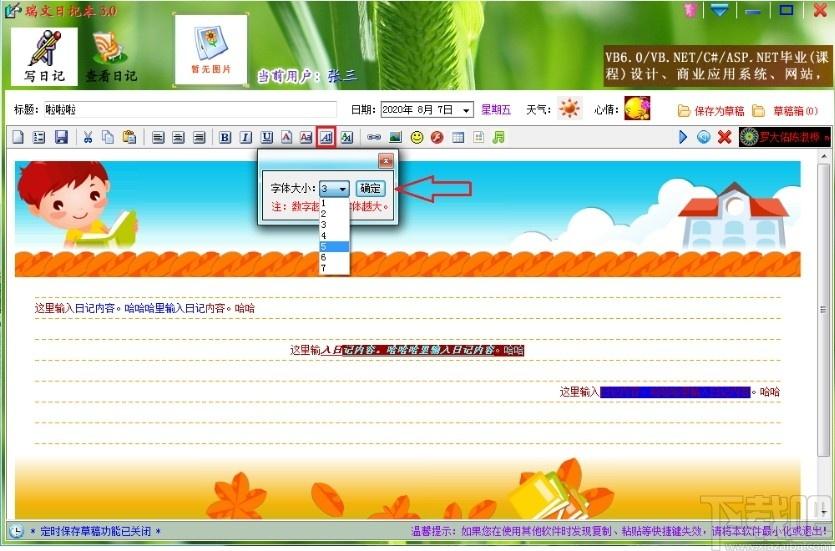Click the skin shirt icon in title bar

tap(691, 10)
